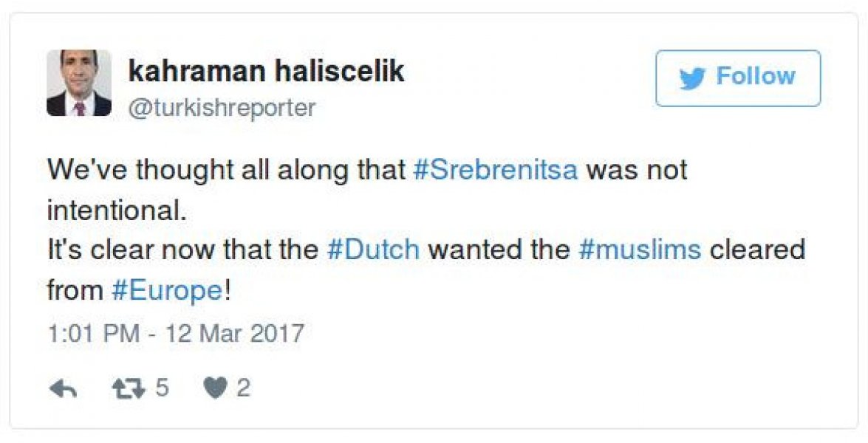Click the 1:01 PM - 12 Mar 2017 timestamp
The height and width of the screenshot is (443, 868).
176,332
